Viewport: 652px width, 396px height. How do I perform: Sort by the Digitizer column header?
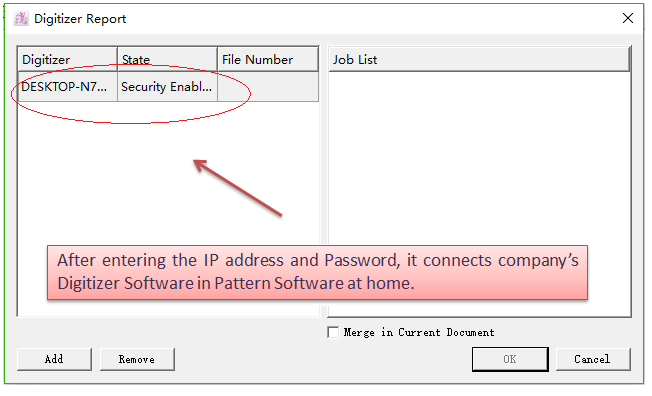point(67,59)
